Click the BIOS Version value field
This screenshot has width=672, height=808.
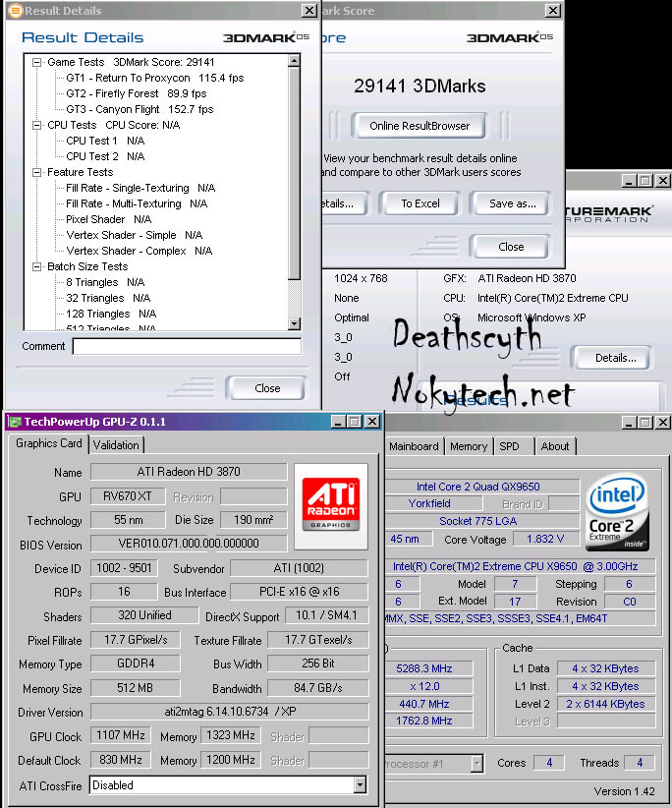point(189,544)
